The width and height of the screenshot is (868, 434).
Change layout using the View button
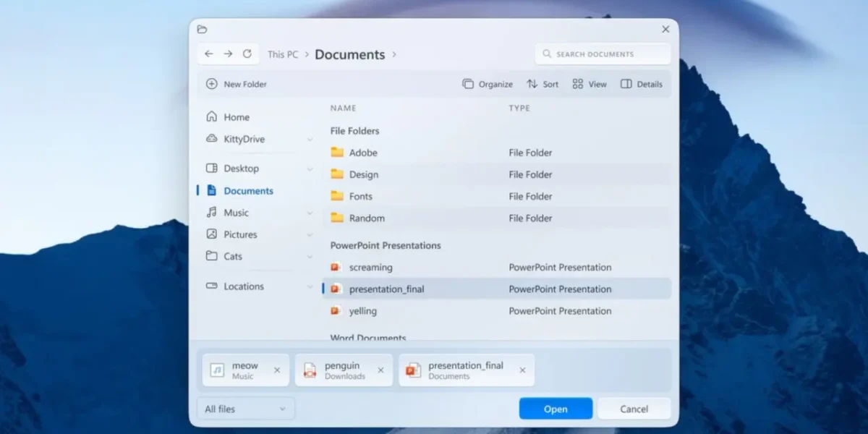point(590,84)
